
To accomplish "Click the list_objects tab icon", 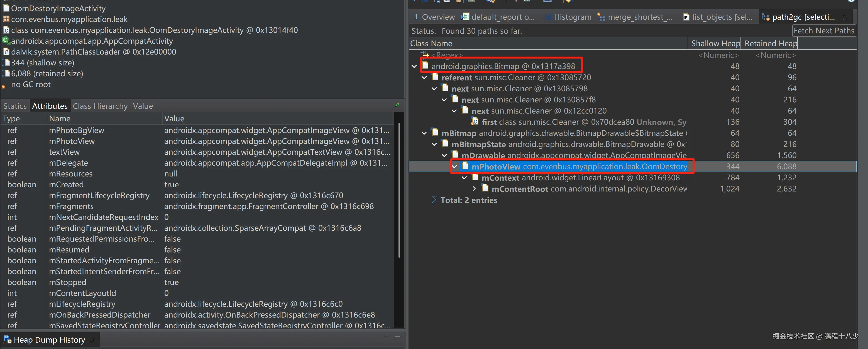I will tap(686, 17).
